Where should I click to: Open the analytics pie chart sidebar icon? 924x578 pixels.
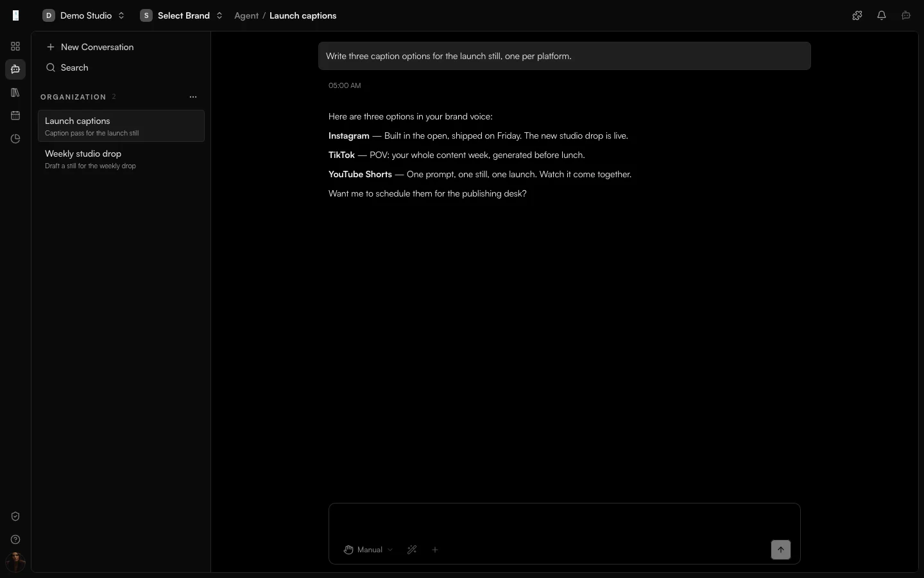click(15, 139)
